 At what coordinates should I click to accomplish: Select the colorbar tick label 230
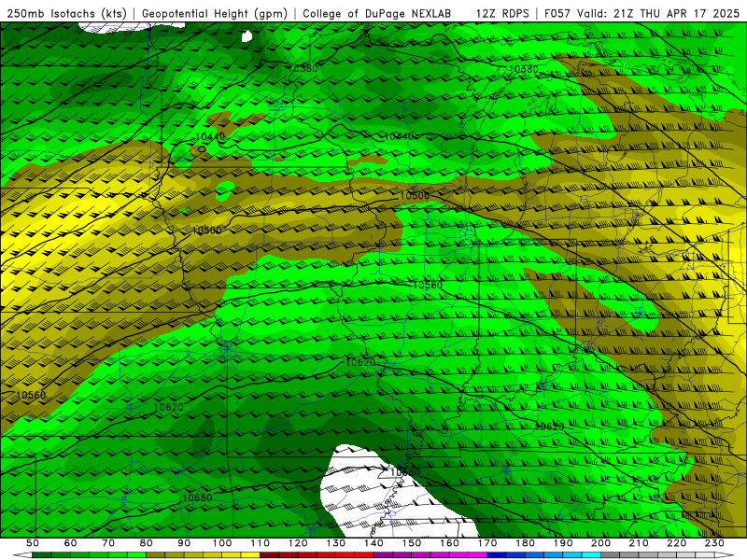click(x=714, y=543)
